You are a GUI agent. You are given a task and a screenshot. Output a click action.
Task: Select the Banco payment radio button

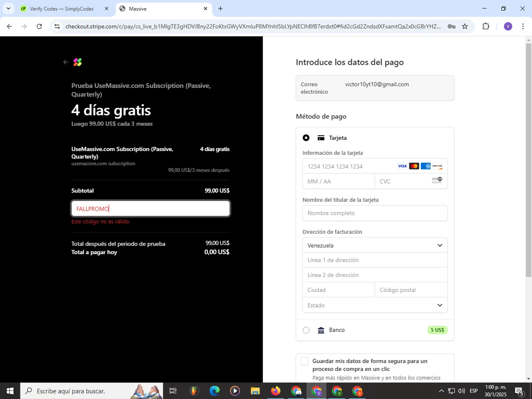pyautogui.click(x=306, y=330)
